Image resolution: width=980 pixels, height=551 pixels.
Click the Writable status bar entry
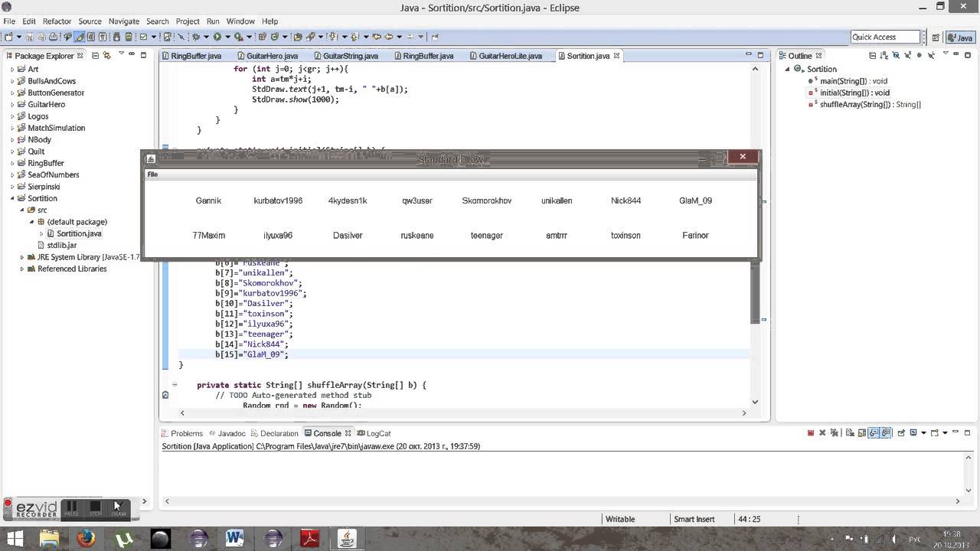pos(620,519)
